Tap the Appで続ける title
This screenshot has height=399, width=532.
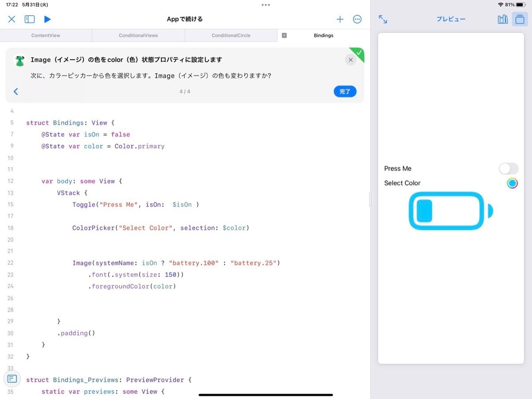pyautogui.click(x=185, y=19)
